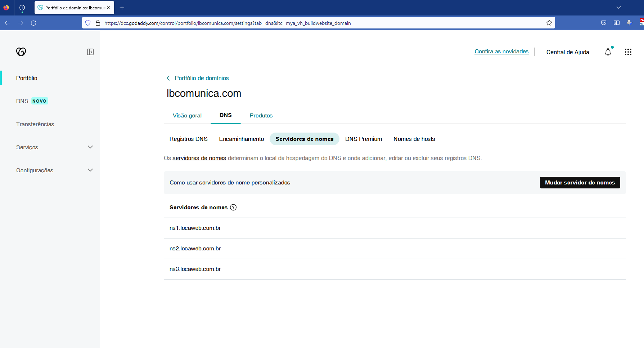This screenshot has width=644, height=348.
Task: Select ns1.locaweb.com.br row
Action: click(395, 228)
